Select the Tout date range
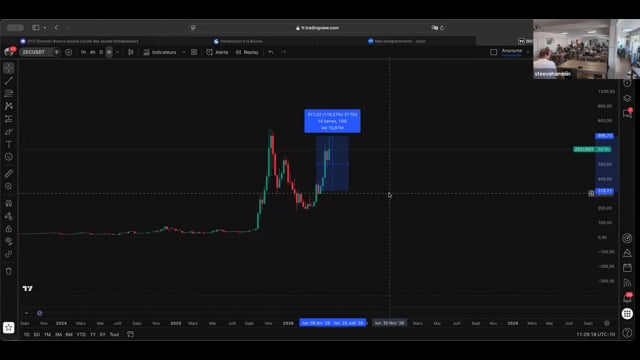 point(114,334)
